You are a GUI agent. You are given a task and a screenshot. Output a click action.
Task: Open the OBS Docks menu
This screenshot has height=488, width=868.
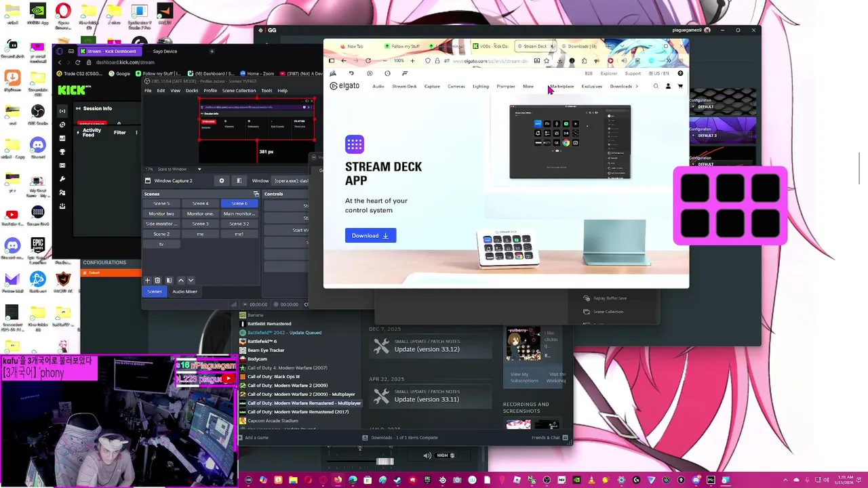[192, 91]
